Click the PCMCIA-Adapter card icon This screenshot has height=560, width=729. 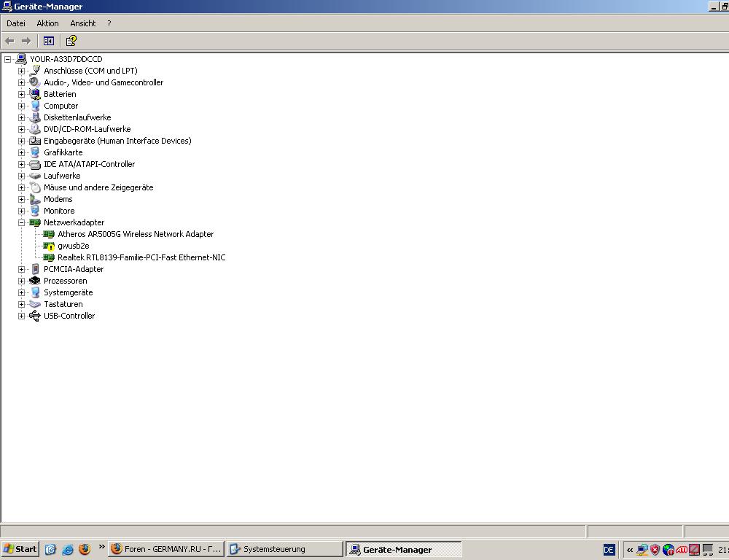click(35, 269)
